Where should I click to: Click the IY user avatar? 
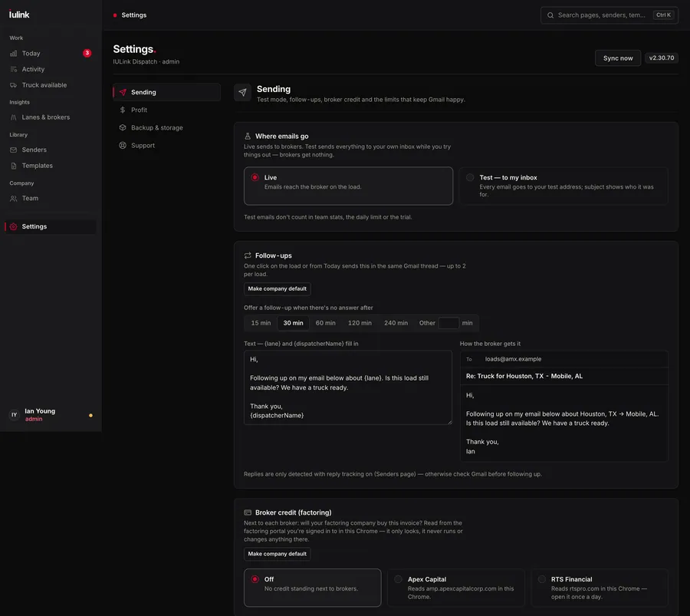click(15, 415)
